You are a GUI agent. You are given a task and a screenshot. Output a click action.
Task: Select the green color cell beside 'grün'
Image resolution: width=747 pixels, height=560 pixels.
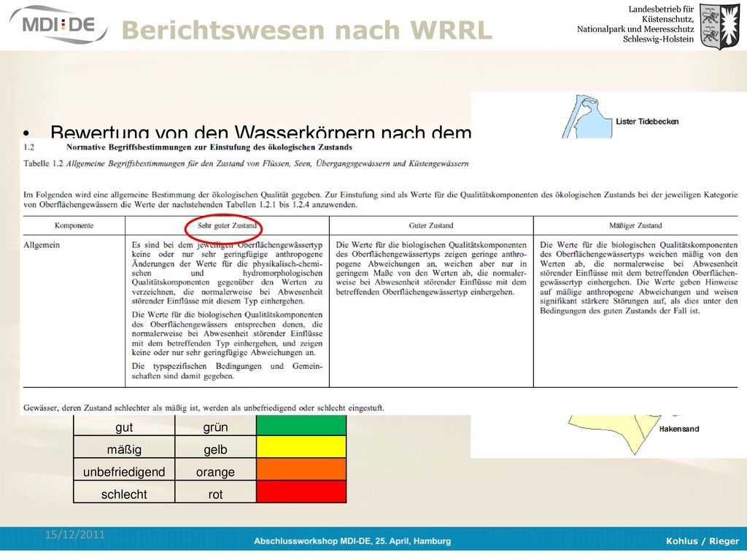coord(301,426)
